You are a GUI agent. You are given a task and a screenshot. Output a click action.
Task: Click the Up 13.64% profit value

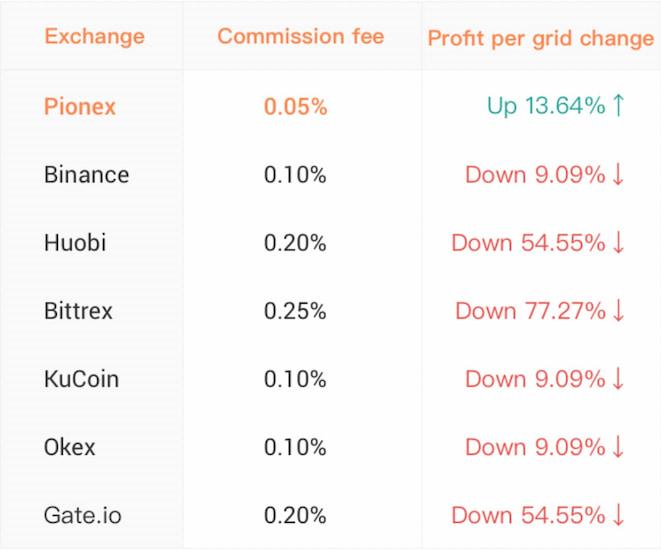[545, 105]
